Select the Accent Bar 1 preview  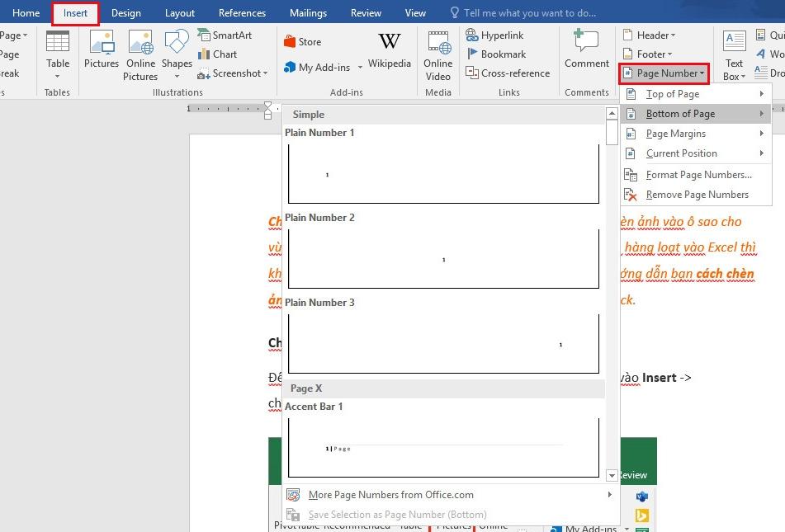click(443, 448)
